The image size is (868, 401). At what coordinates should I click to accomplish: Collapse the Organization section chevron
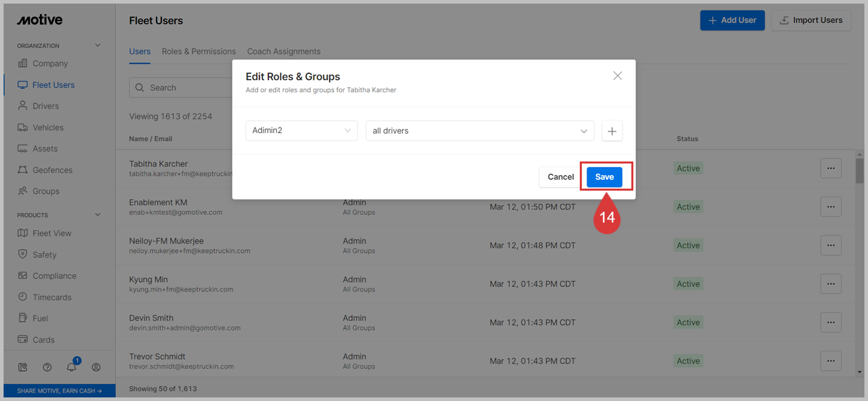click(98, 45)
